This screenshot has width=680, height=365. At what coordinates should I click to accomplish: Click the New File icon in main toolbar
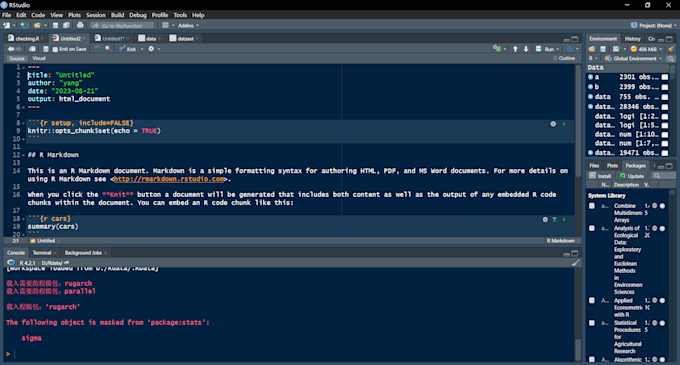click(7, 26)
